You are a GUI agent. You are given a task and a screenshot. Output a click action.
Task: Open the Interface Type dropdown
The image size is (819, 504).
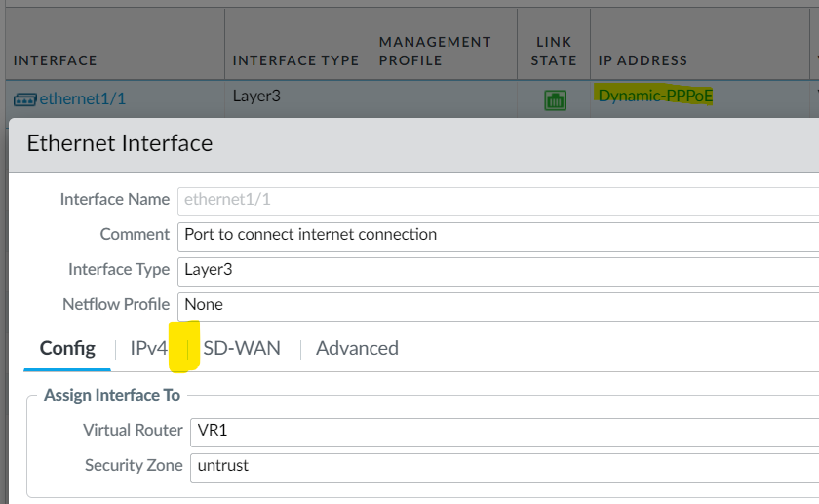(x=497, y=269)
